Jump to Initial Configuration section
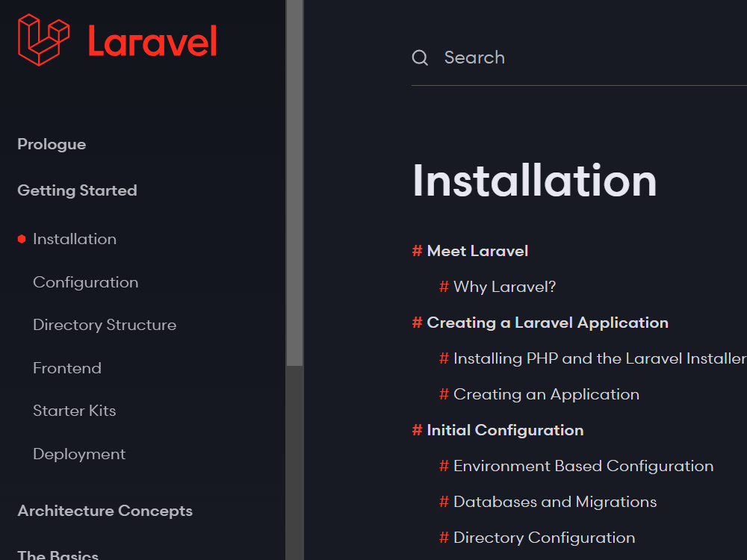This screenshot has width=747, height=560. (x=505, y=431)
